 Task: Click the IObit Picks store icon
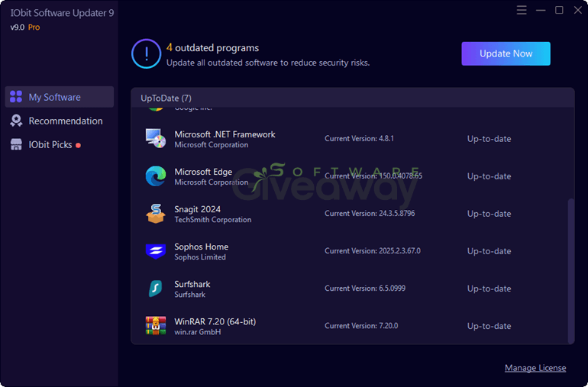coord(16,145)
